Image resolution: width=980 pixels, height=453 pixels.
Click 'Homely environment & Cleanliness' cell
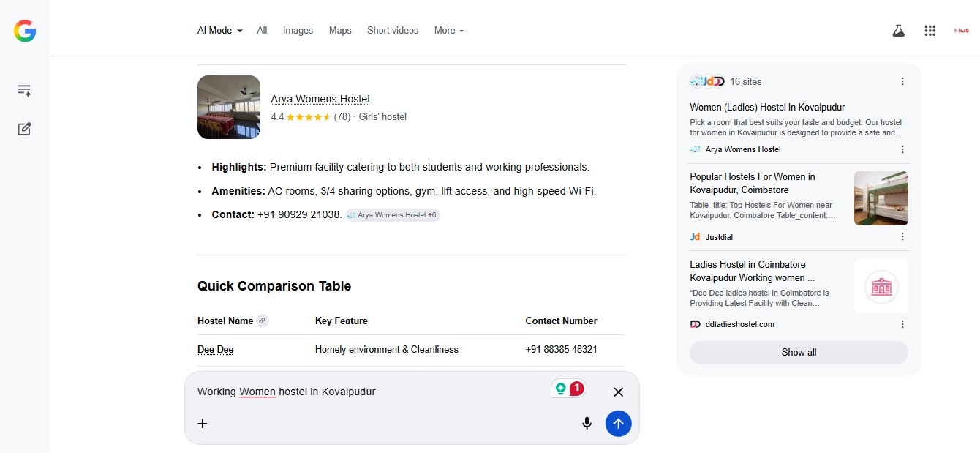387,350
